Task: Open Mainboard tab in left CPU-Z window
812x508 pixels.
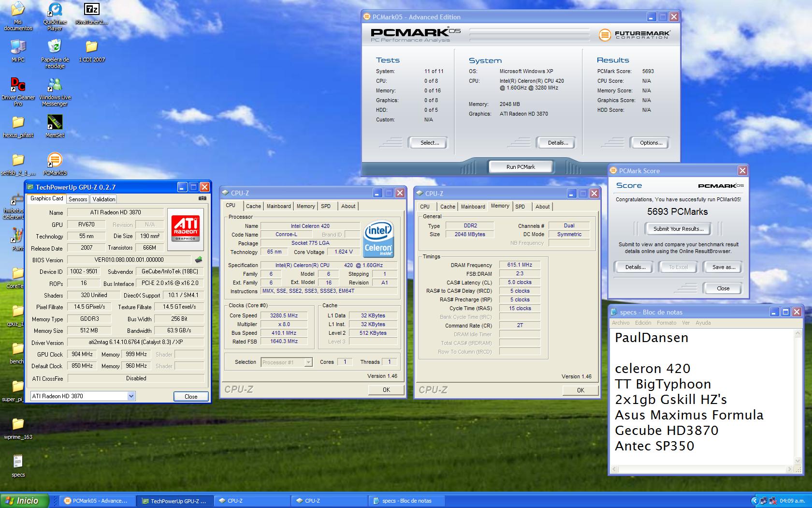Action: pyautogui.click(x=279, y=206)
